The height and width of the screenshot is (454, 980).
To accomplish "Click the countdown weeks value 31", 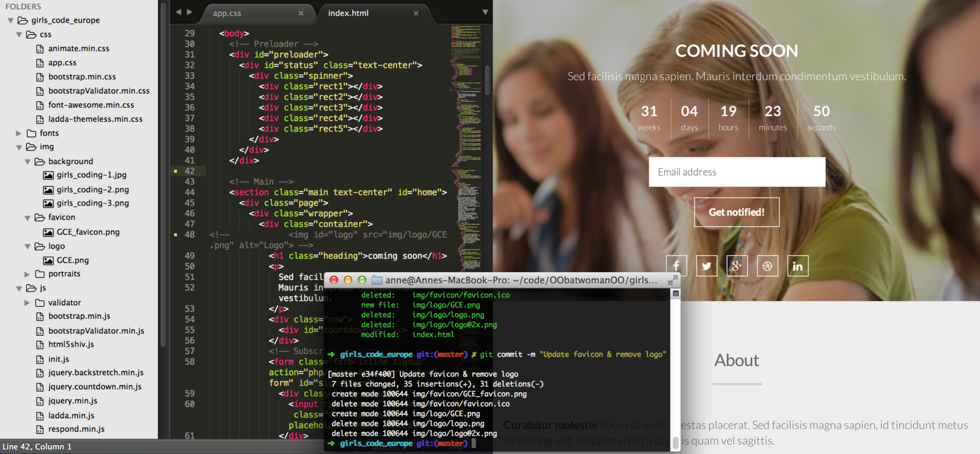I will 649,111.
